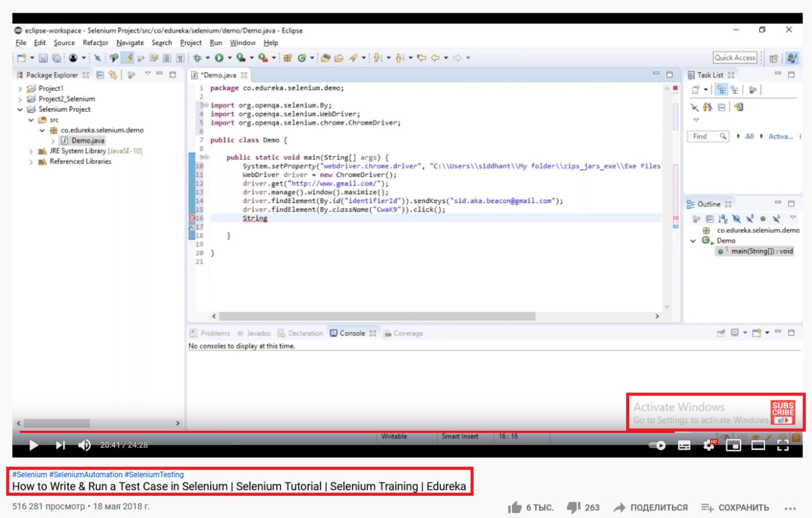Click the Next Annotation arrow icon
Viewport: 812px width, 518px height.
(376, 58)
